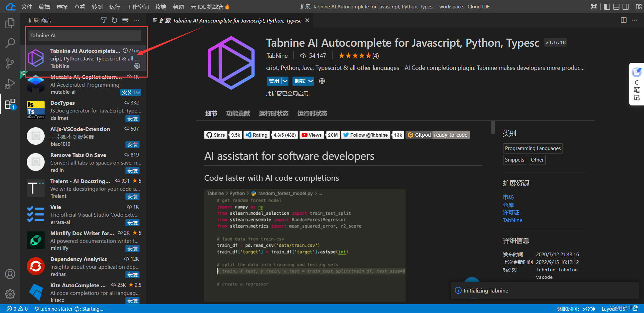
Task: Open the Run and Debug view
Action: tap(10, 84)
